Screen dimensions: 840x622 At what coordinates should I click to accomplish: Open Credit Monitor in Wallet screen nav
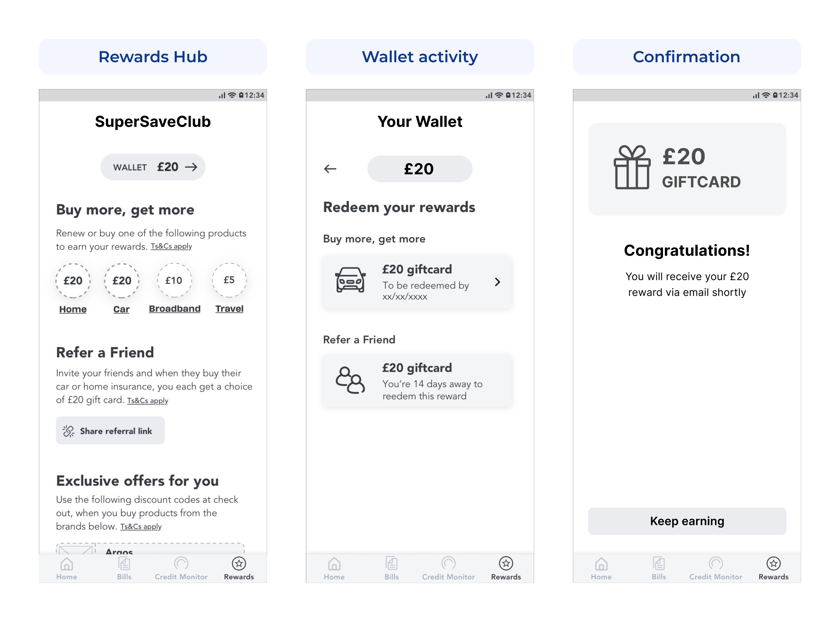pos(448,568)
